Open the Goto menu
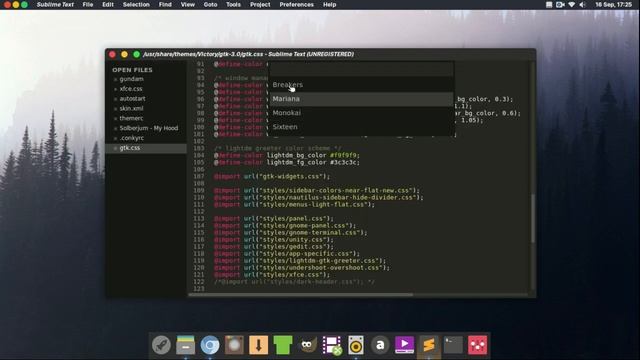Viewport: 640px width, 360px height. point(210,4)
